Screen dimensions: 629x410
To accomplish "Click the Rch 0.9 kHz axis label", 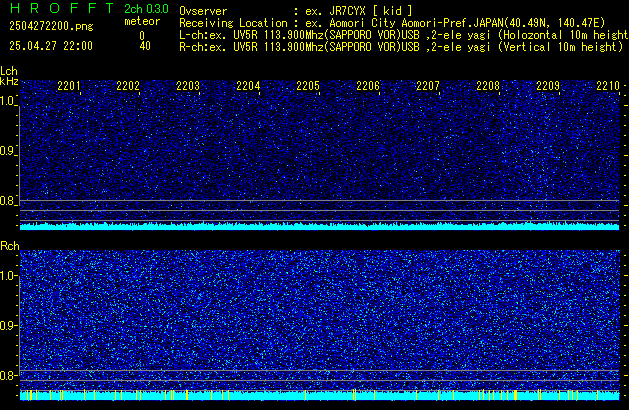I will coord(7,325).
